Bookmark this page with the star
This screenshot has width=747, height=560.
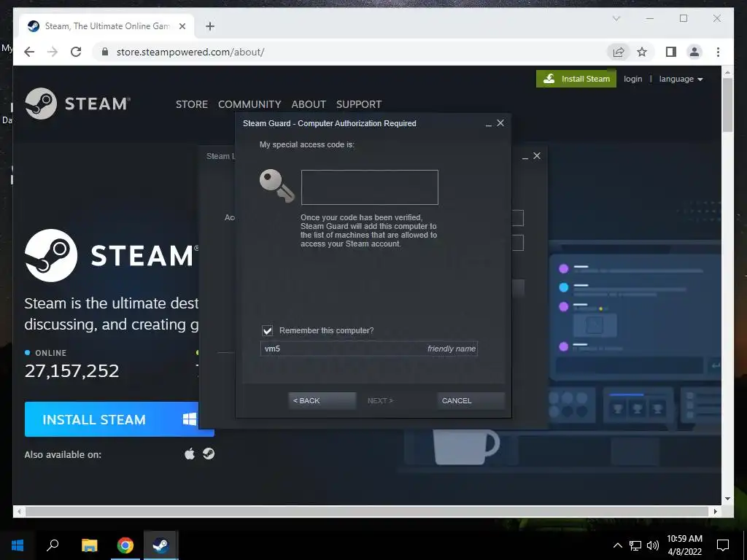[642, 52]
